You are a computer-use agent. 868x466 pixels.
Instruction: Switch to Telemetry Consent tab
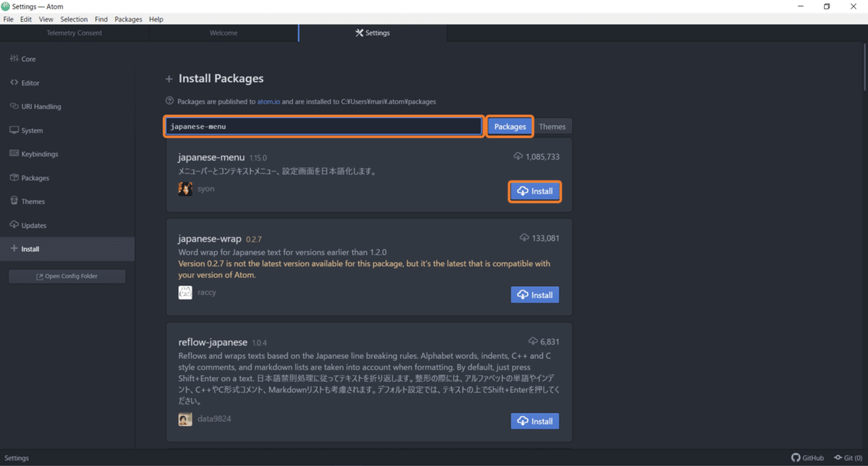[75, 33]
